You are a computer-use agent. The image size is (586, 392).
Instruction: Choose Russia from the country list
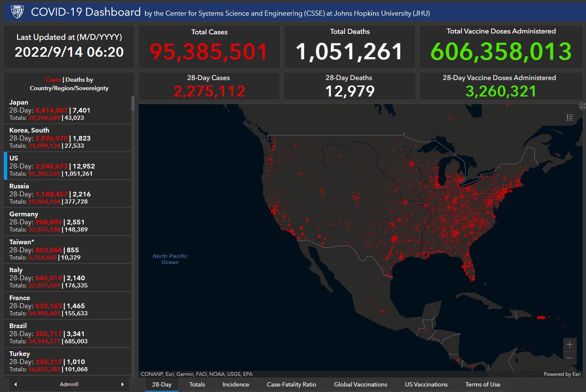(x=68, y=194)
